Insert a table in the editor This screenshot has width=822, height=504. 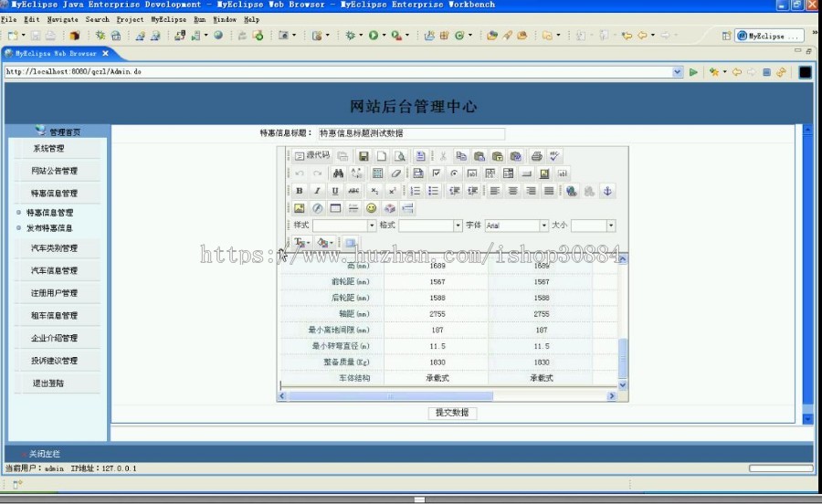click(x=335, y=208)
